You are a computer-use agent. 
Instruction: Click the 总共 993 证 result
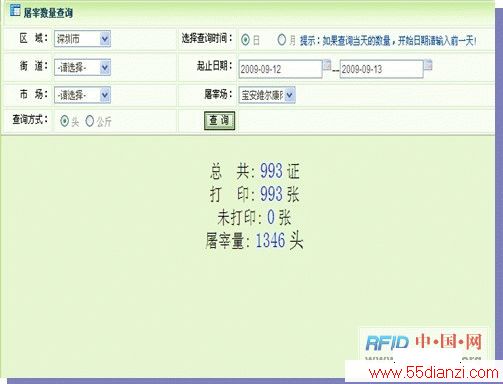tap(255, 171)
